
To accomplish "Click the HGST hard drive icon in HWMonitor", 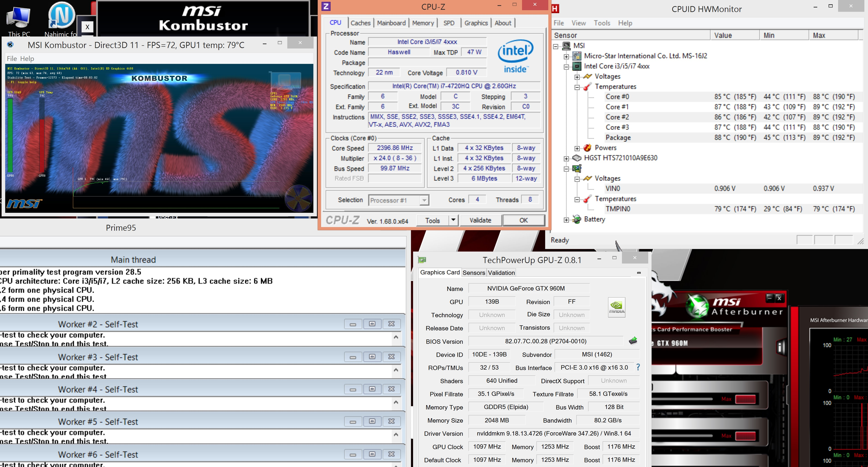I will tap(577, 158).
